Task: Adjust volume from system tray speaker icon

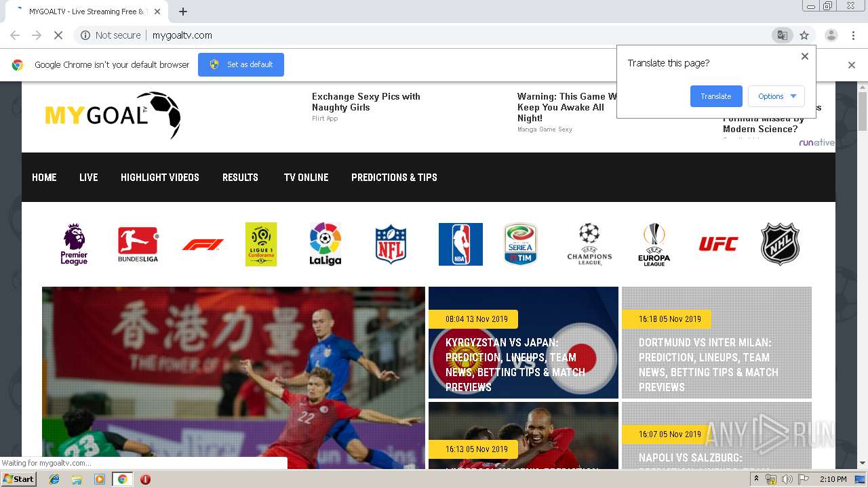Action: pos(787,479)
